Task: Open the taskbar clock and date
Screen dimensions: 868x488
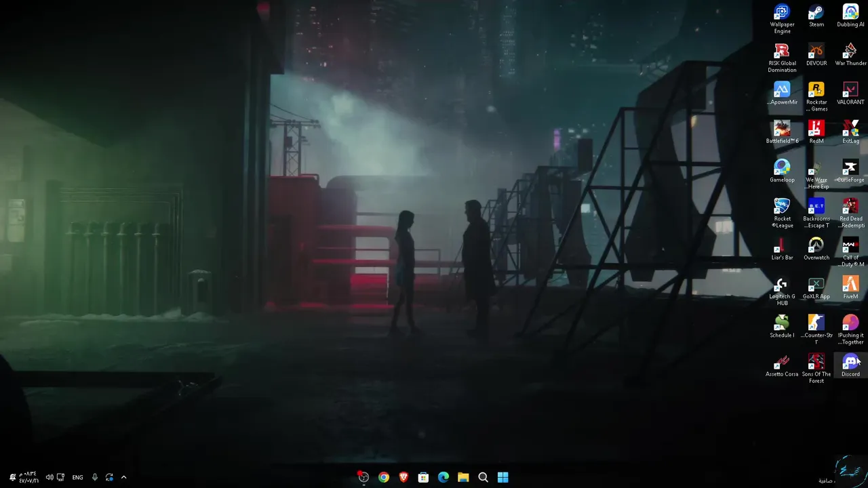Action: pos(28,477)
